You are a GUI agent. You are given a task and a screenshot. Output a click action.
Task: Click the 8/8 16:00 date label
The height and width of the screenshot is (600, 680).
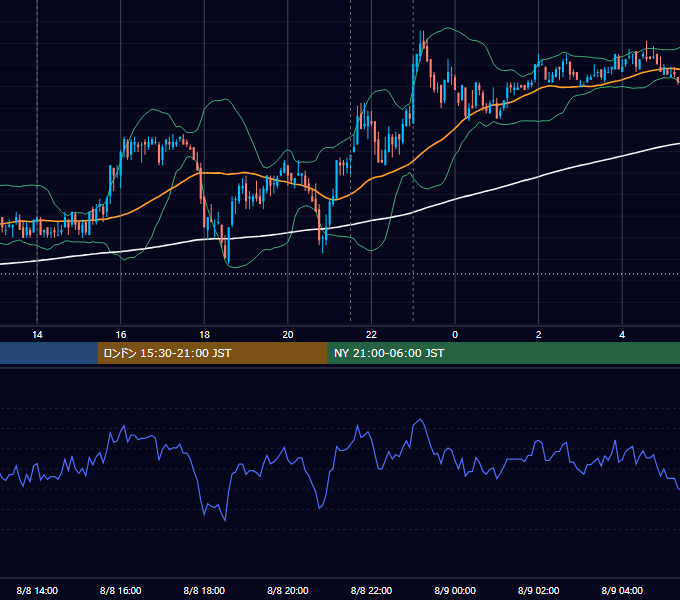click(121, 591)
